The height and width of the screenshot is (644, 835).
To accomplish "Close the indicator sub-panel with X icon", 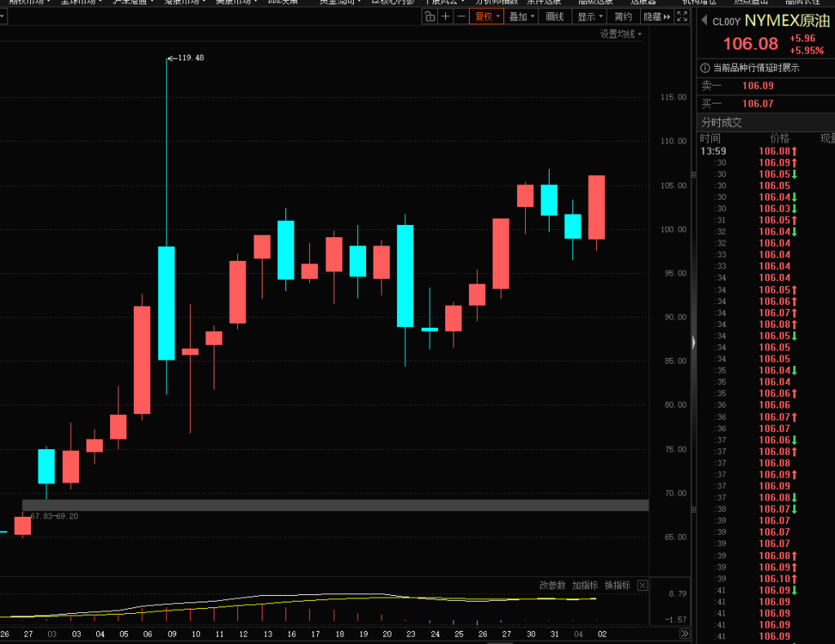I will tap(643, 585).
